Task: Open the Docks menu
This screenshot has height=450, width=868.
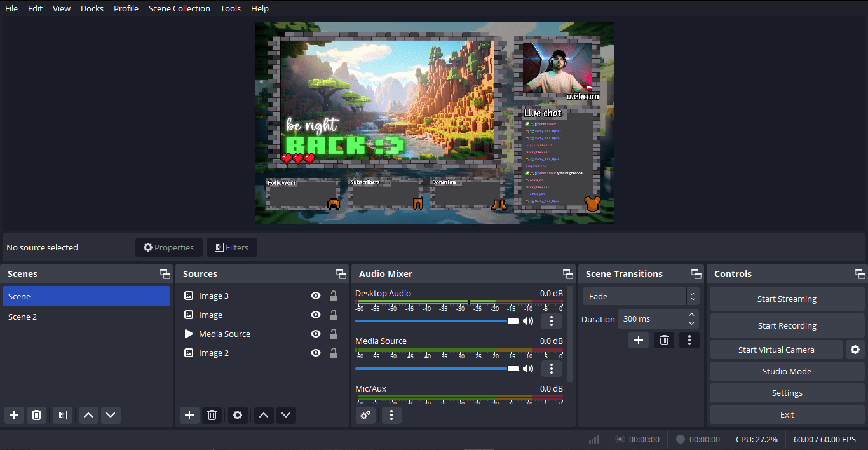Action: 92,8
